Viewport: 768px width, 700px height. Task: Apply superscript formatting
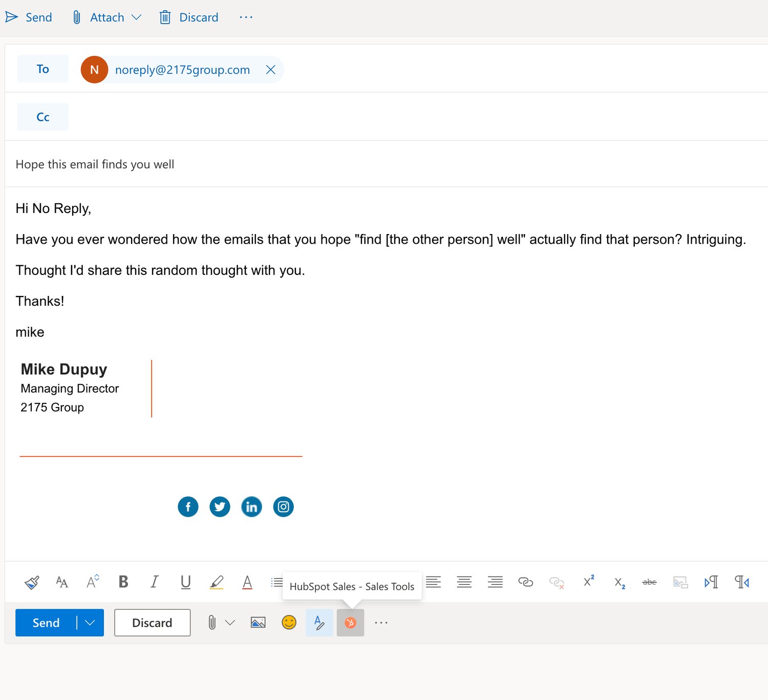click(x=588, y=582)
